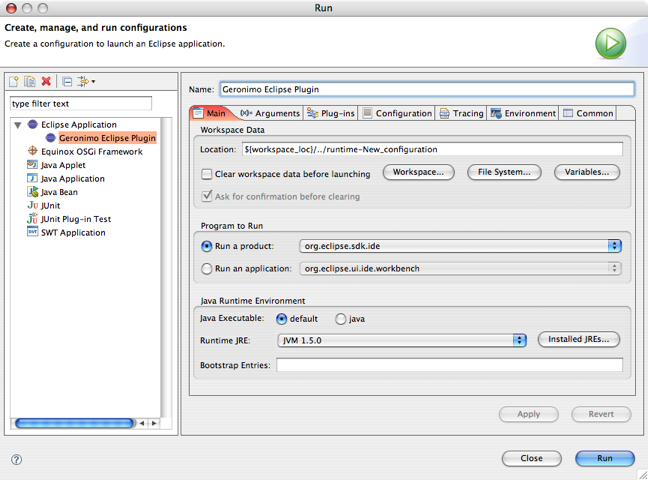Click the tree horizontal scrollbar thumb
648x480 pixels.
pos(75,423)
